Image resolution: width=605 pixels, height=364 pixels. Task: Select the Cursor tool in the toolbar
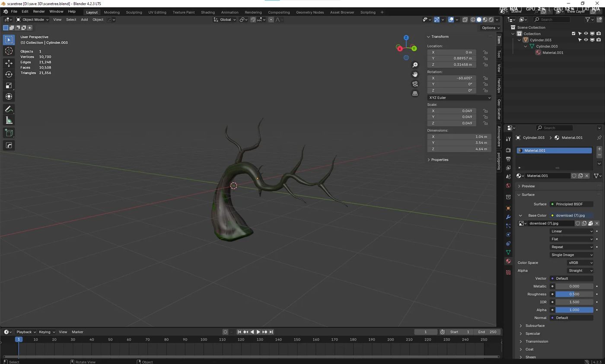pos(9,51)
